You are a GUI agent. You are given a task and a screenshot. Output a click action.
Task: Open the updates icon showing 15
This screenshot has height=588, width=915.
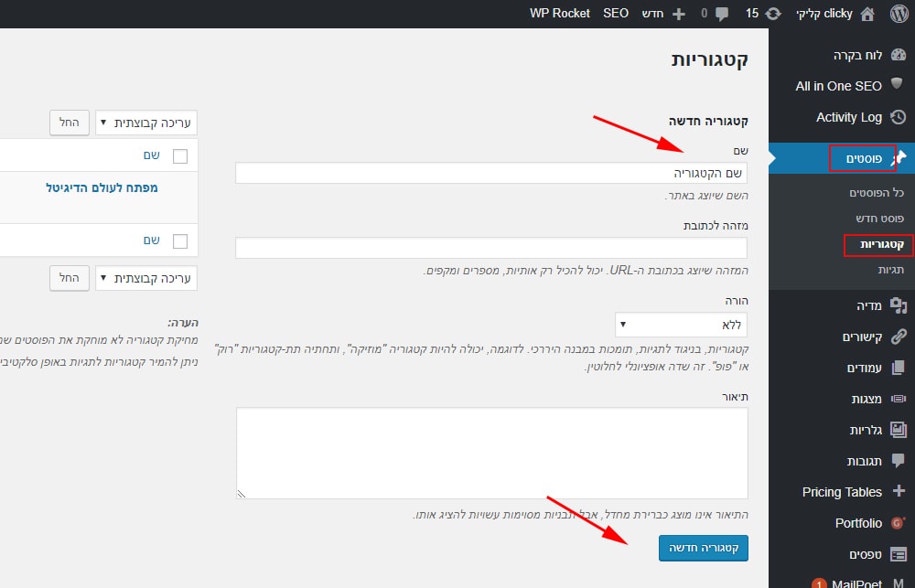click(x=773, y=14)
